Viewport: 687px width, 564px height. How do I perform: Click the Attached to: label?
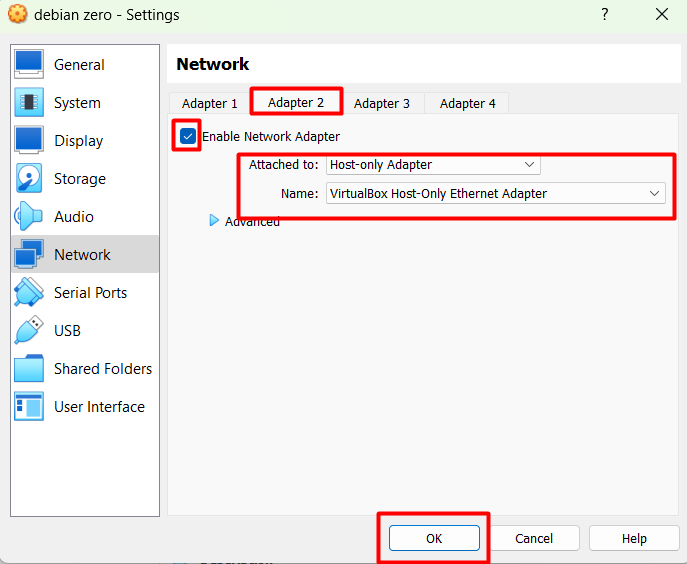[283, 165]
